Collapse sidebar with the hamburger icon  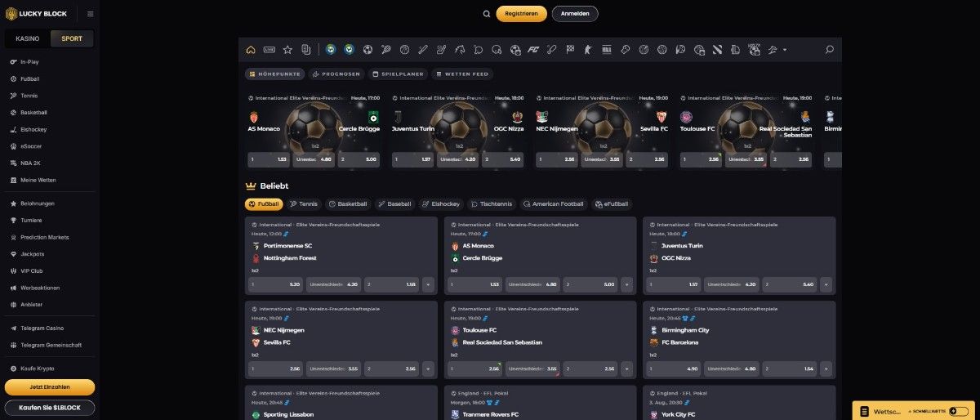point(90,14)
